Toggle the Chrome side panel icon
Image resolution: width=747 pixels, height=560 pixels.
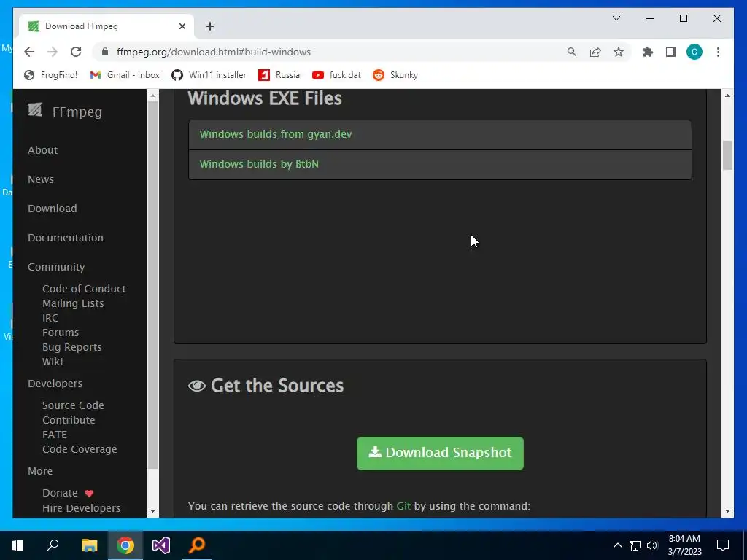tap(671, 52)
